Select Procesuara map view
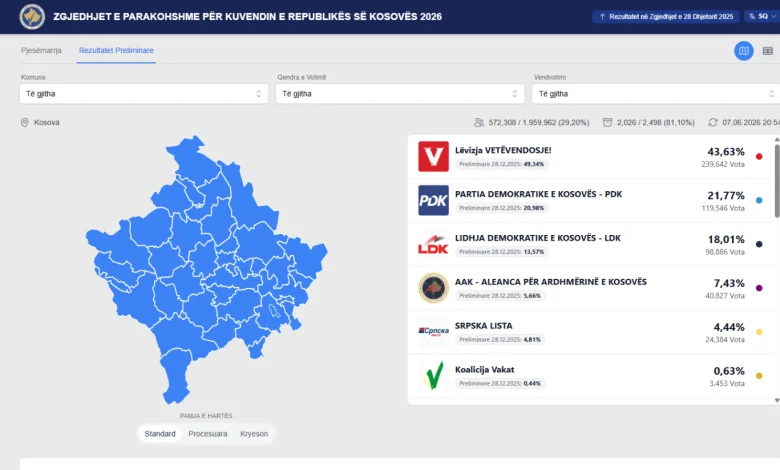Screen dimensions: 780x470 207,434
